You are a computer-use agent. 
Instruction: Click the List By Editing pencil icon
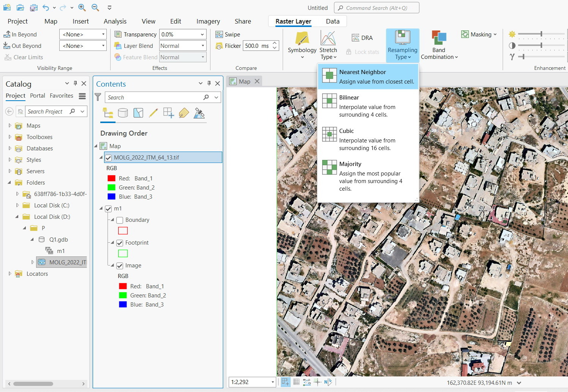tap(153, 113)
